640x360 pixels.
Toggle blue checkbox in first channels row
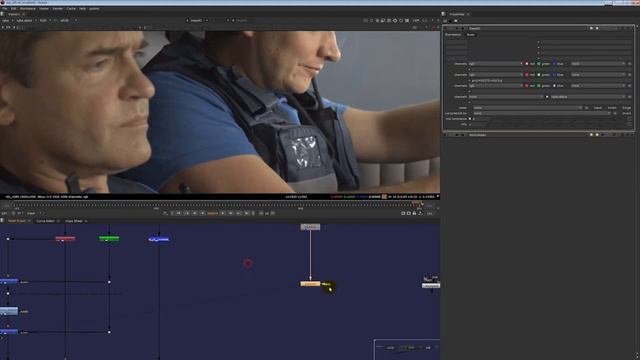[554, 64]
